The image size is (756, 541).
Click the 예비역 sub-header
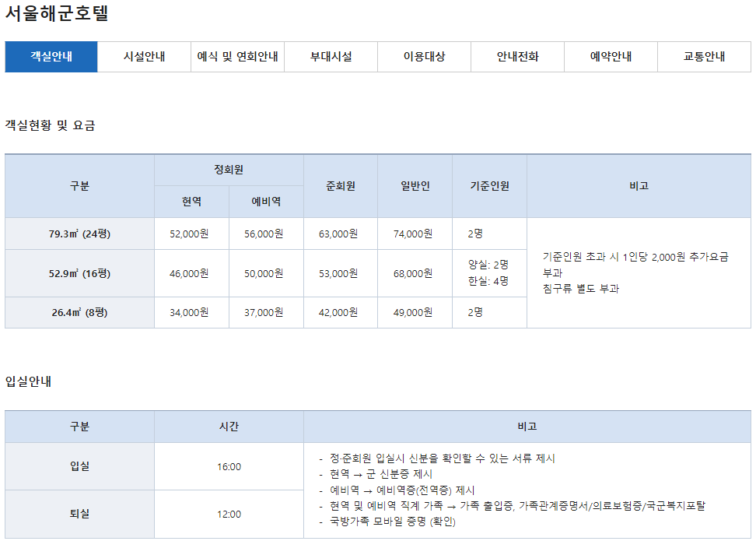266,202
